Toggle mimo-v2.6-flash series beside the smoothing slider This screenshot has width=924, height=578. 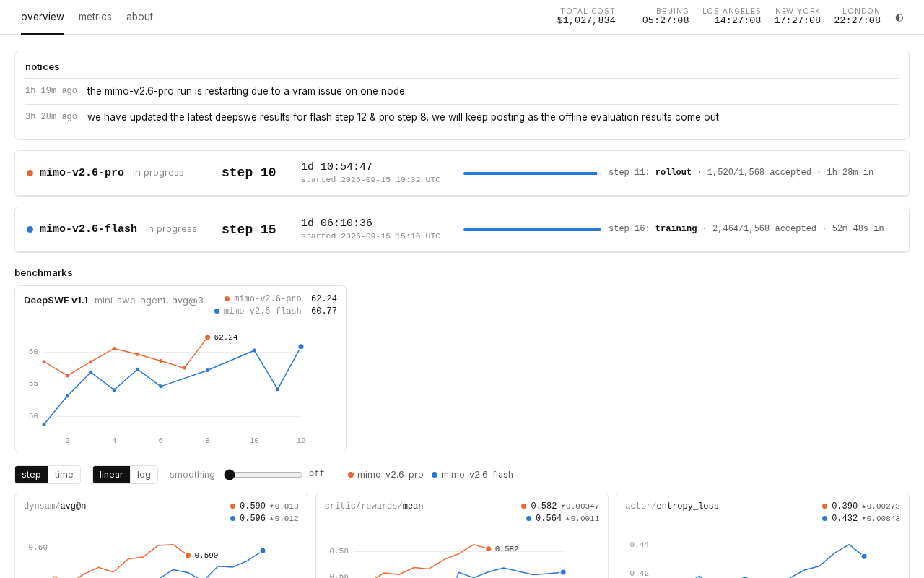(x=472, y=475)
